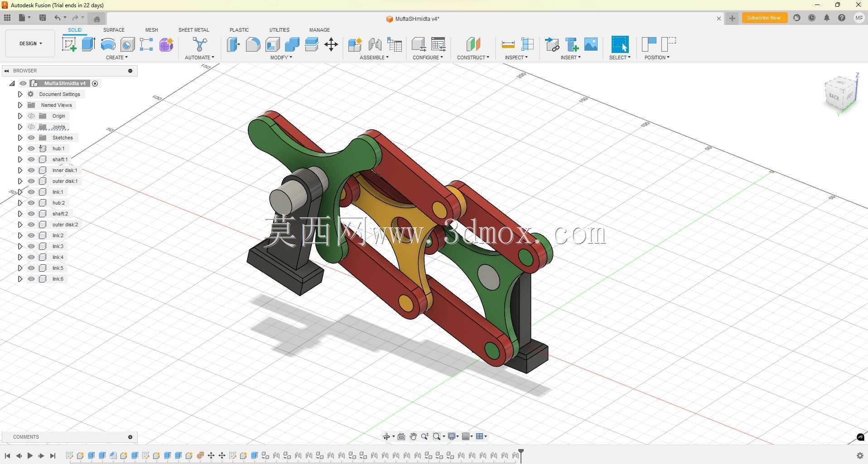
Task: Switch to the MANAGE tab
Action: 319,30
